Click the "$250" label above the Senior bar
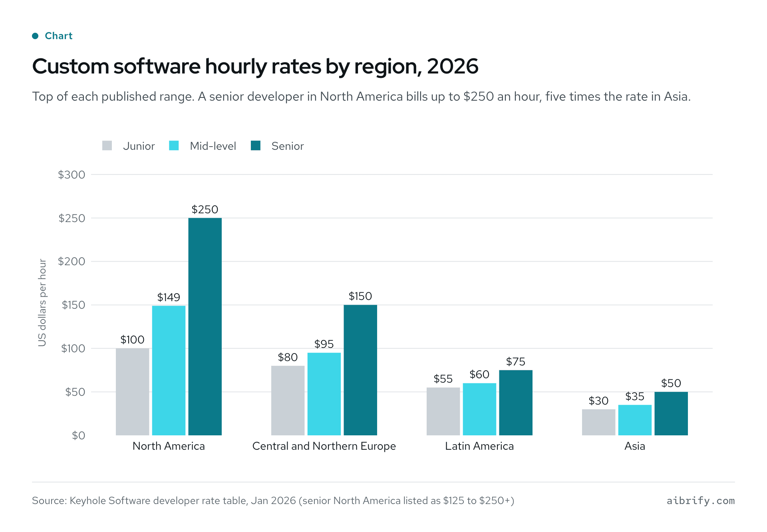767x532 pixels. pyautogui.click(x=205, y=209)
